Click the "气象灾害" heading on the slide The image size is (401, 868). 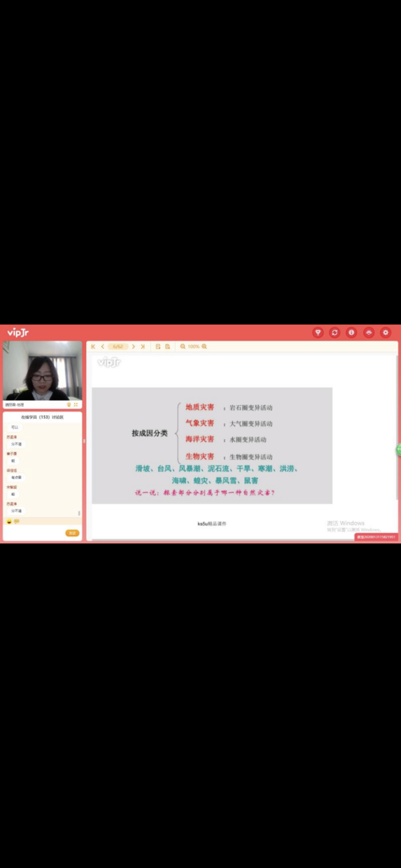click(200, 423)
